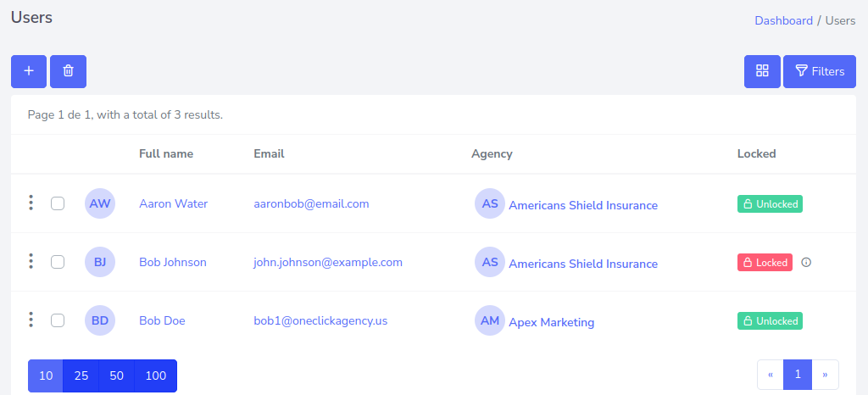This screenshot has height=395, width=868.
Task: Click the AM agency avatar icon
Action: (x=490, y=321)
